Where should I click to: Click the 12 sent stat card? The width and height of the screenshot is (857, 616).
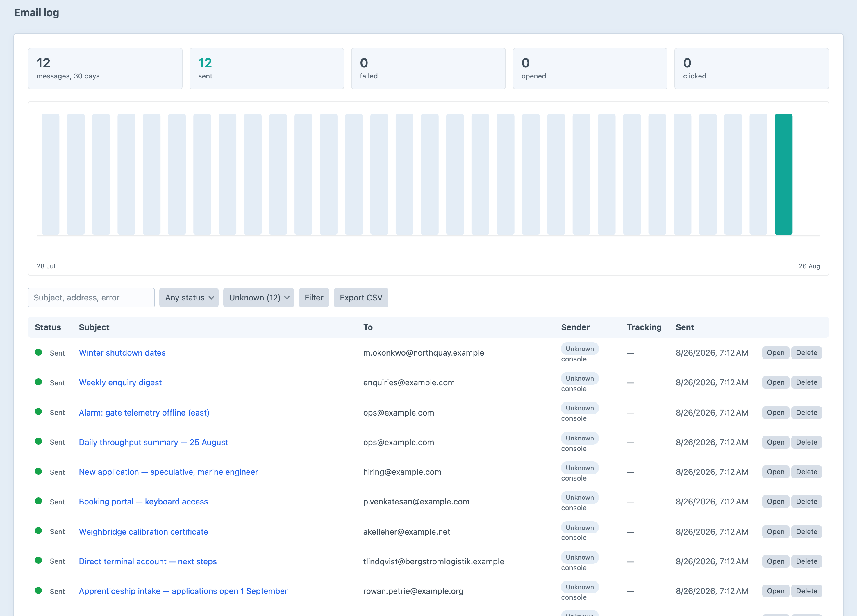point(267,69)
